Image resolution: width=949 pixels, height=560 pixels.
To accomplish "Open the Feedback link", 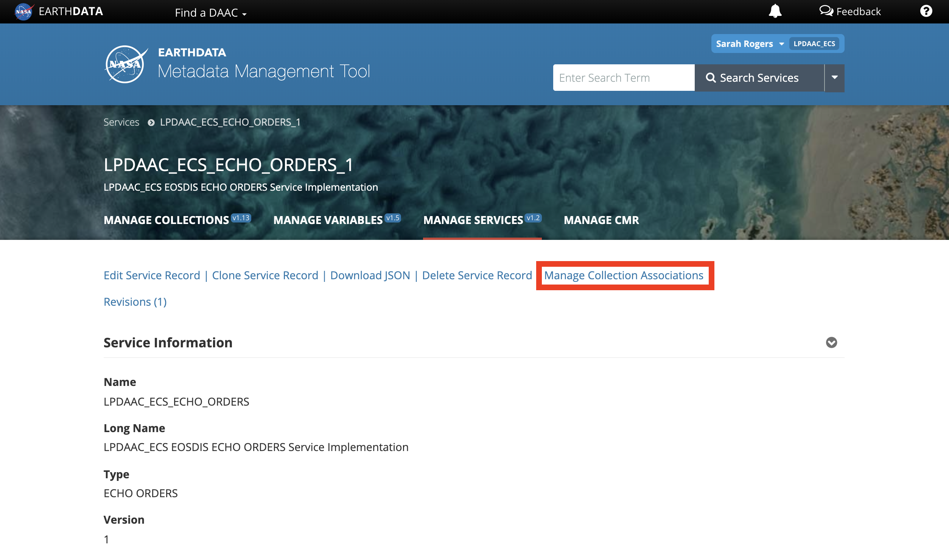I will click(850, 11).
